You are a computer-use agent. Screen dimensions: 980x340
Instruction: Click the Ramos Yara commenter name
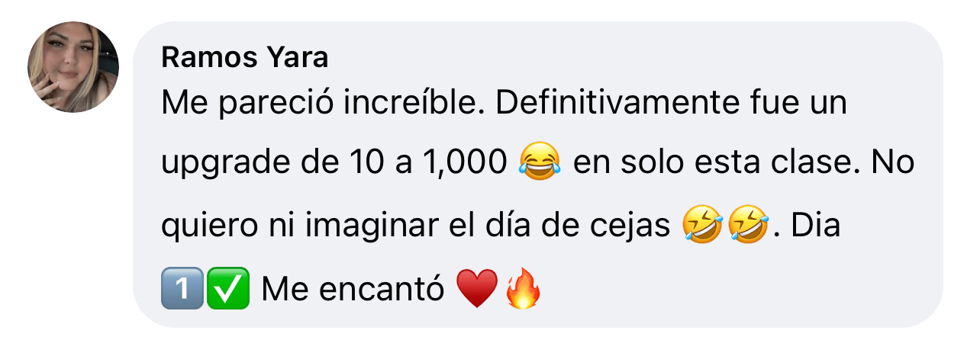coord(245,57)
